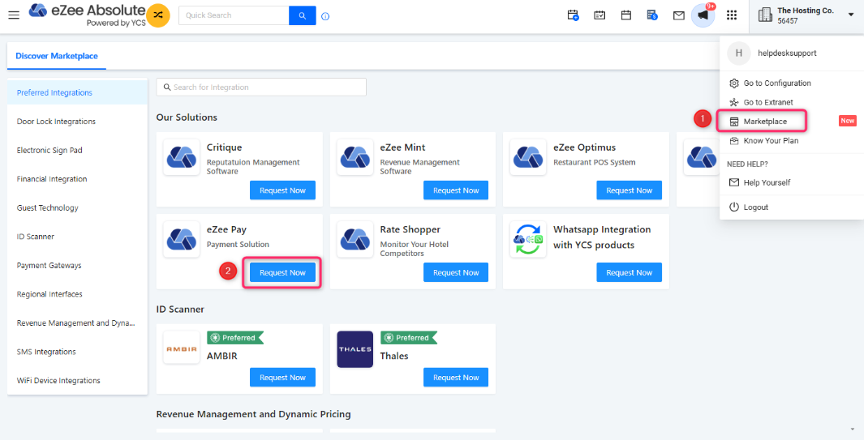Click the Quick Search input field
This screenshot has width=868, height=440.
234,15
